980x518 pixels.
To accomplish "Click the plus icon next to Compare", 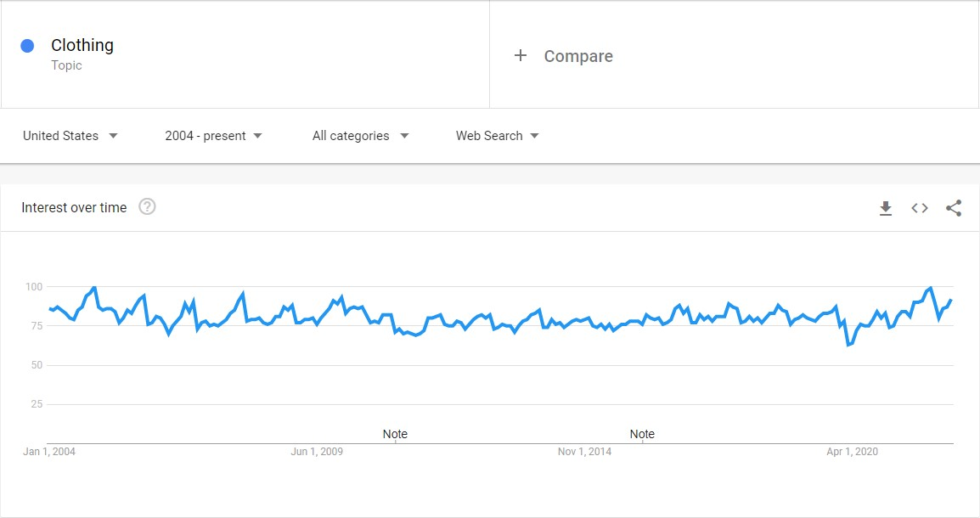I will click(x=520, y=55).
